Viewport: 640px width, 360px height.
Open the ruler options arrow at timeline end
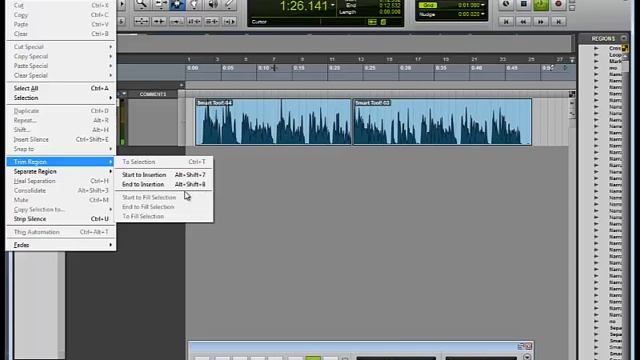click(x=572, y=60)
